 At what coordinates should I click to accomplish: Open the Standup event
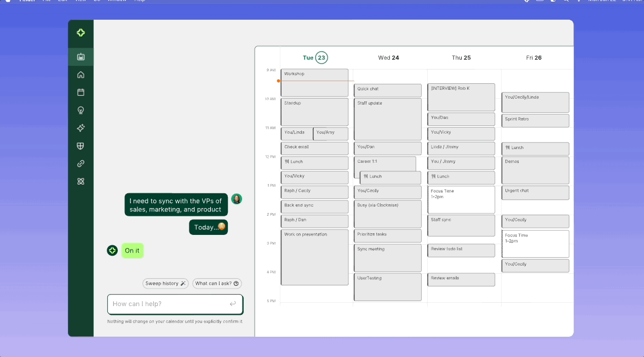(314, 112)
